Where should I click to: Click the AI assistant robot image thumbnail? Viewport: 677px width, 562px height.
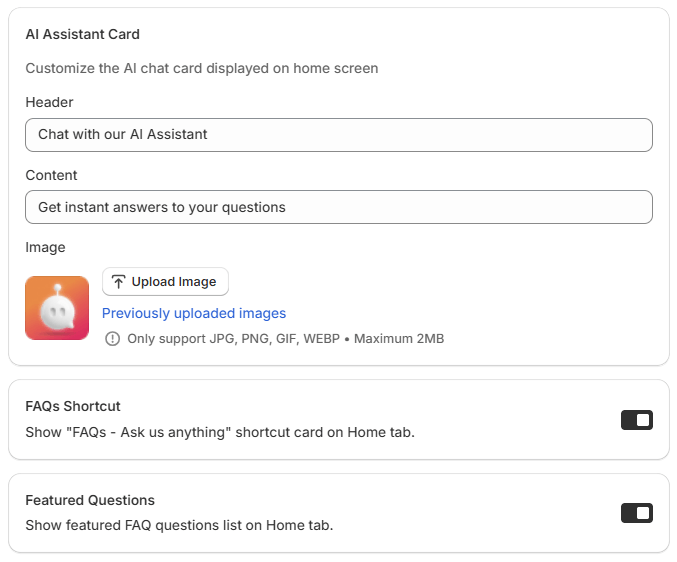pyautogui.click(x=57, y=308)
